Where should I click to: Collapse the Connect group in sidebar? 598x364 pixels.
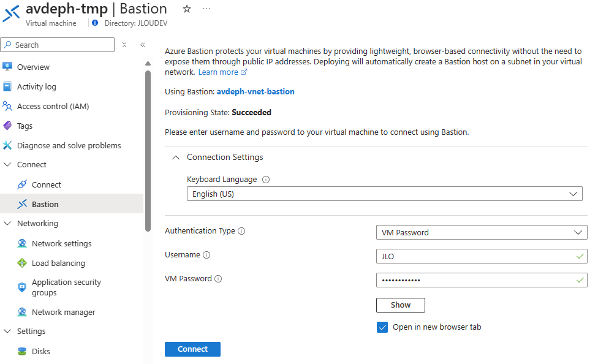7,164
